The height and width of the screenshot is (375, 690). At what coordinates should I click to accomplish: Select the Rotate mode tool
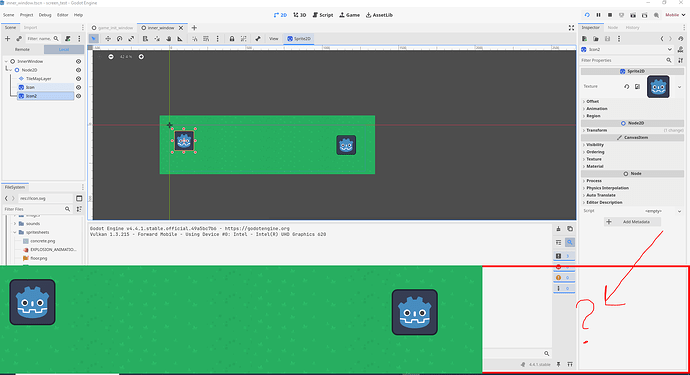tap(119, 39)
